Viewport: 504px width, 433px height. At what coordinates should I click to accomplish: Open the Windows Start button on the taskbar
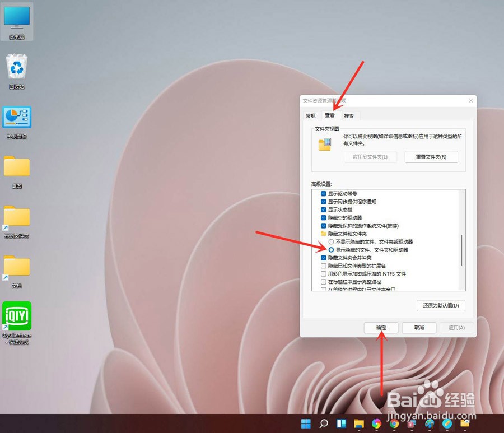(x=306, y=423)
